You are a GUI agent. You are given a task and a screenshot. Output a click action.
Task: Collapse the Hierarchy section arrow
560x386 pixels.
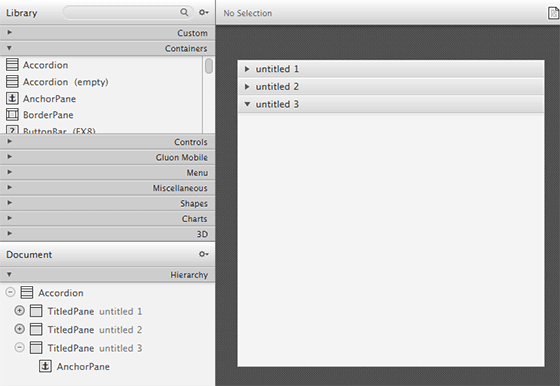tap(10, 274)
